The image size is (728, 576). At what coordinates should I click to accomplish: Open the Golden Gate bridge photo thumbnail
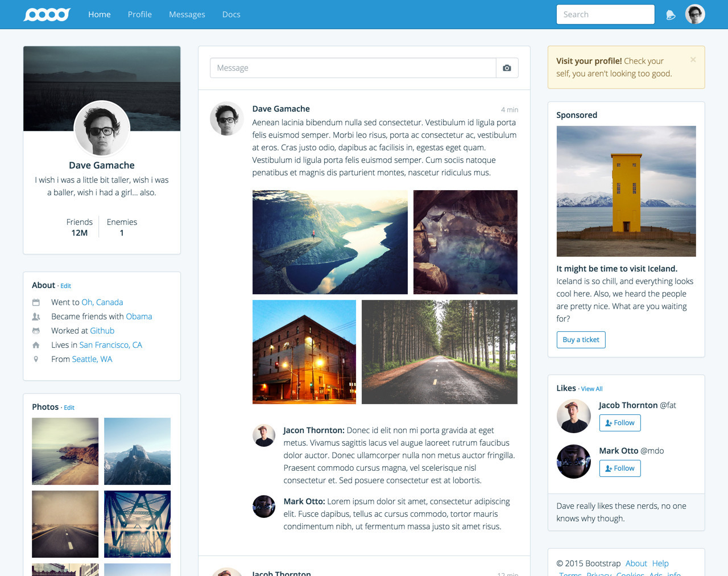[137, 524]
